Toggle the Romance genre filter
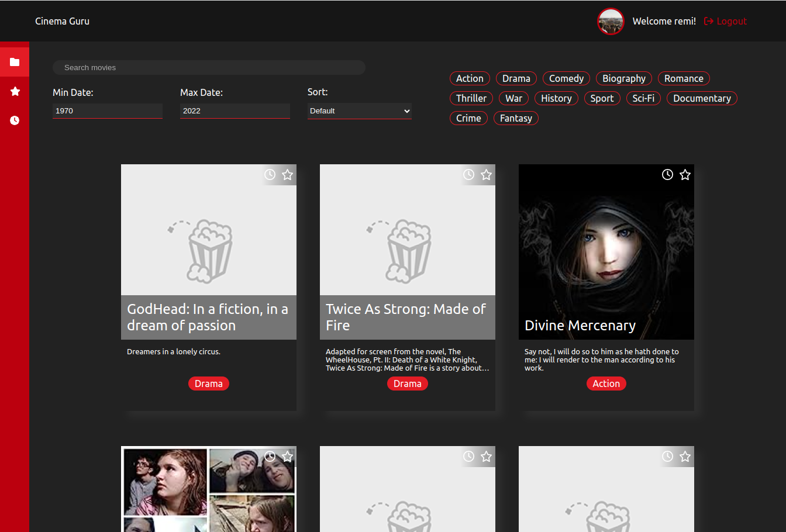This screenshot has width=786, height=532. [x=684, y=78]
